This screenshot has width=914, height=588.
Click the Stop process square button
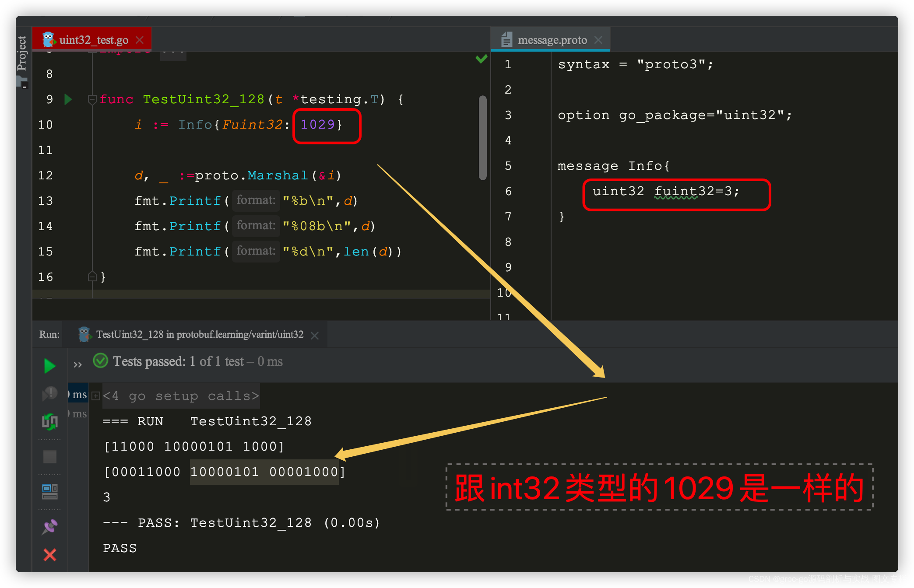50,457
